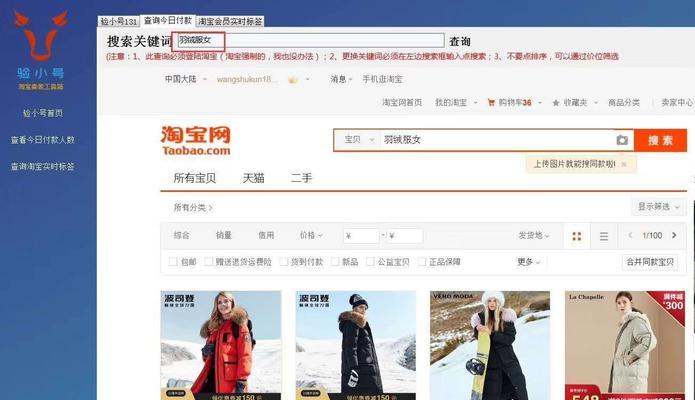Sort results by 信用
This screenshot has height=400, width=695.
click(266, 235)
